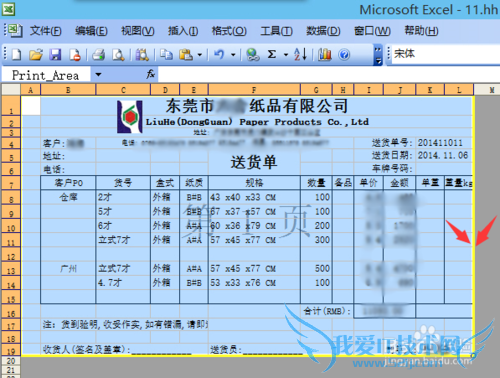The image size is (500, 378).
Task: Click the 金额 header cell
Action: pyautogui.click(x=399, y=183)
